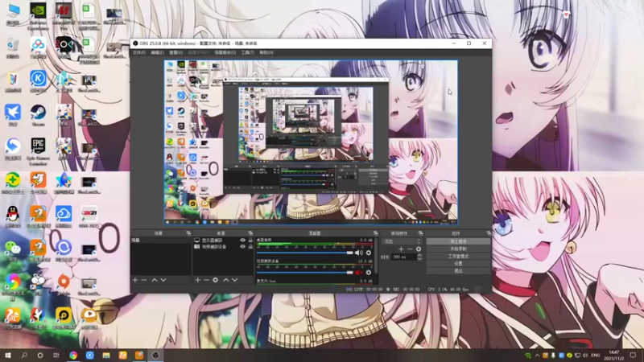Open the QQ penguin desktop icon
Screen dimensions: 644x362
coord(13,216)
